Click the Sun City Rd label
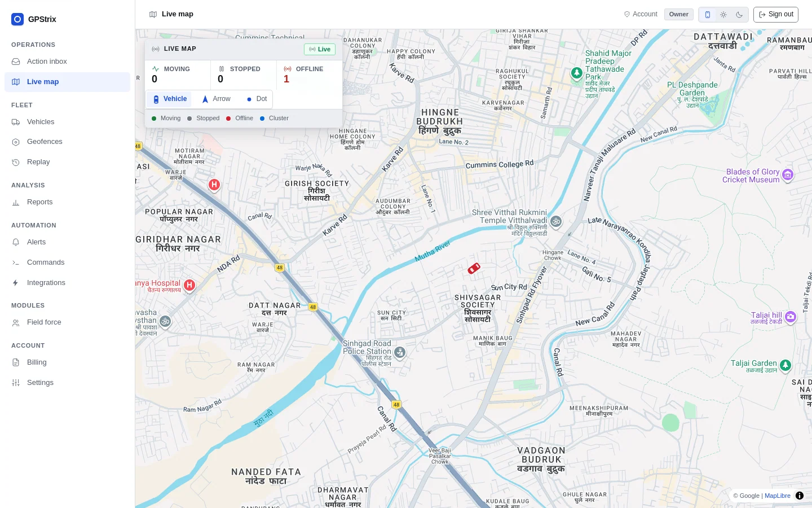This screenshot has width=812, height=508. (x=509, y=287)
